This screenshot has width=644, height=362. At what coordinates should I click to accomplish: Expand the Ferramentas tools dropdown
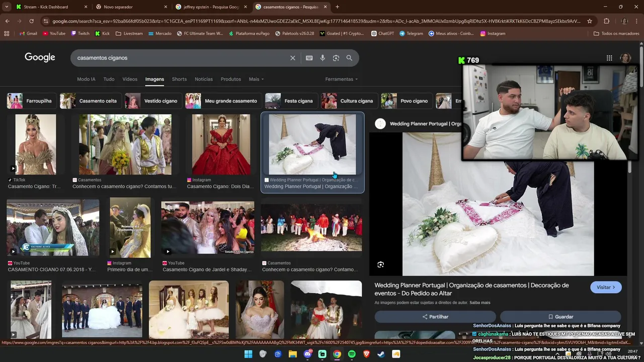pos(342,79)
